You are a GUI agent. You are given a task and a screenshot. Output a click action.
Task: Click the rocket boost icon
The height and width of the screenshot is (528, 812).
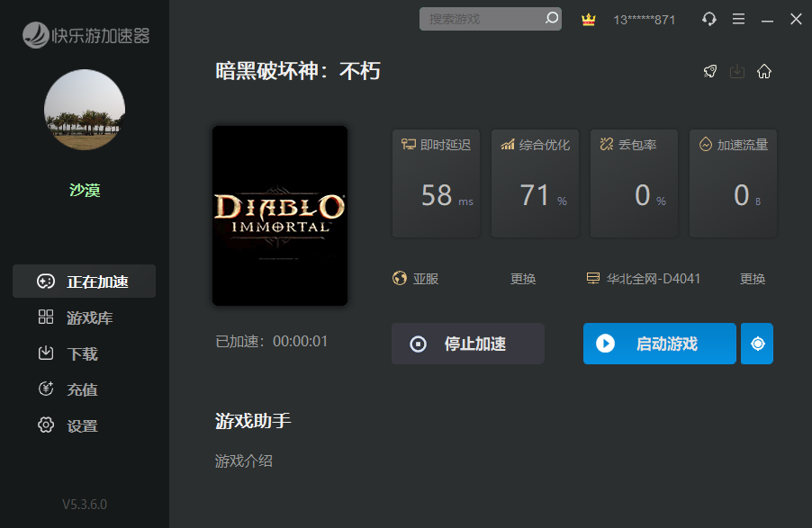click(710, 72)
